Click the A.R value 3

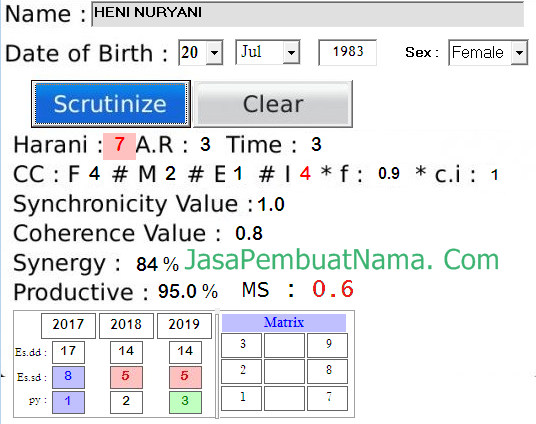pyautogui.click(x=205, y=145)
